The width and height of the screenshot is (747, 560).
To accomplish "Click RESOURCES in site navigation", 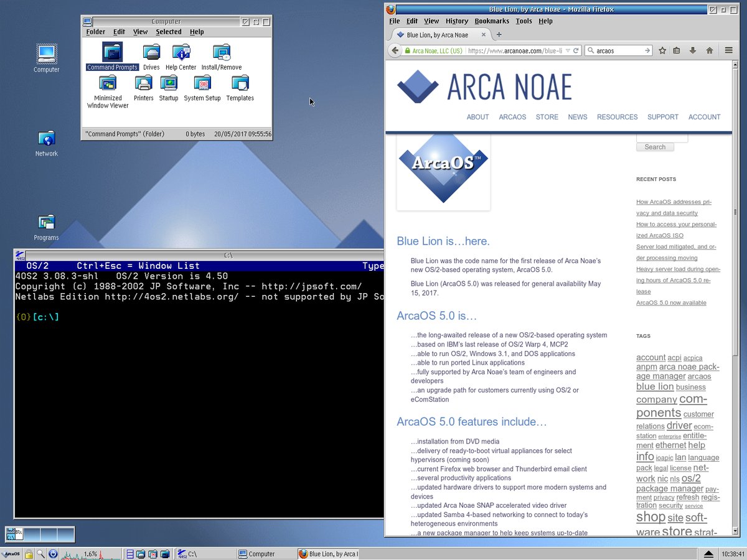I will [x=618, y=117].
